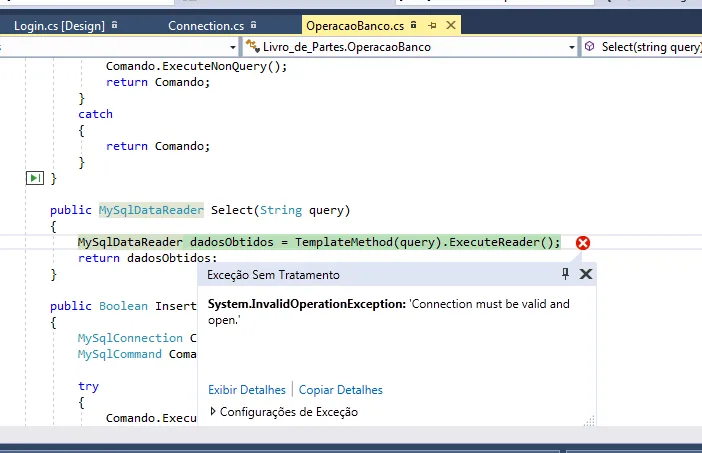Click the 'return dadosObtidos;' line
The image size is (702, 453).
tap(147, 258)
